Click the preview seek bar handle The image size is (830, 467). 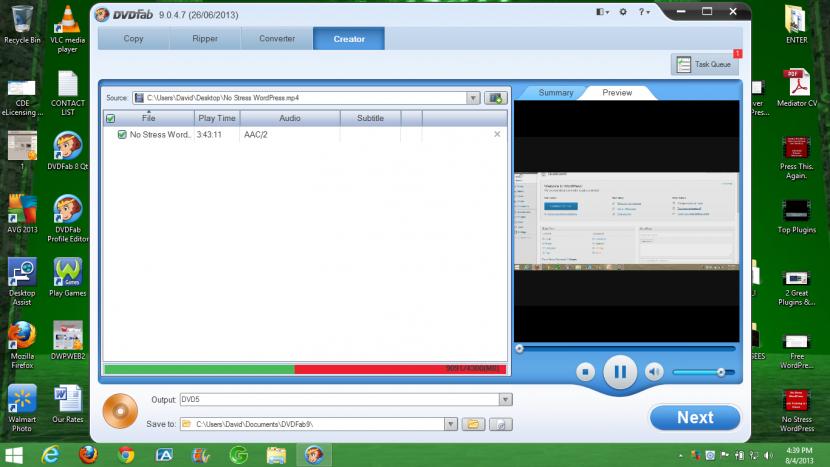click(x=519, y=348)
